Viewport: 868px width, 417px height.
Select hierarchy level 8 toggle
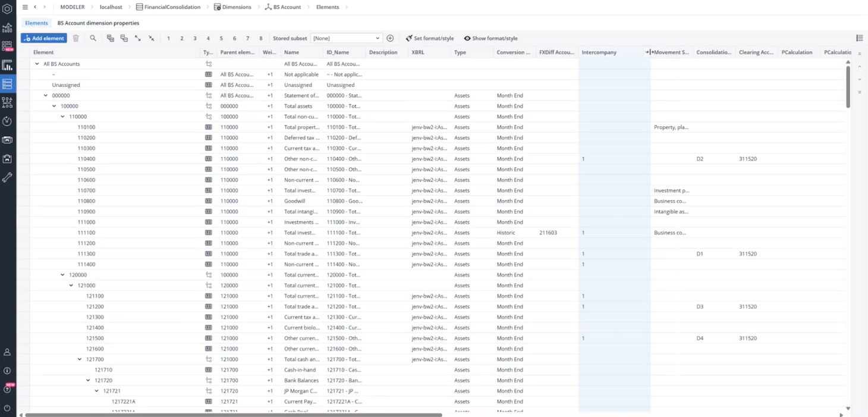260,38
